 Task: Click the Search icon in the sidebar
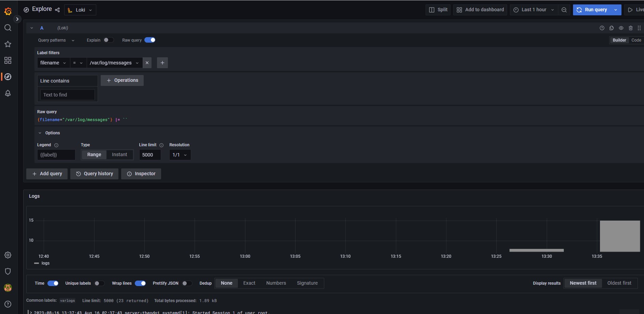point(8,28)
